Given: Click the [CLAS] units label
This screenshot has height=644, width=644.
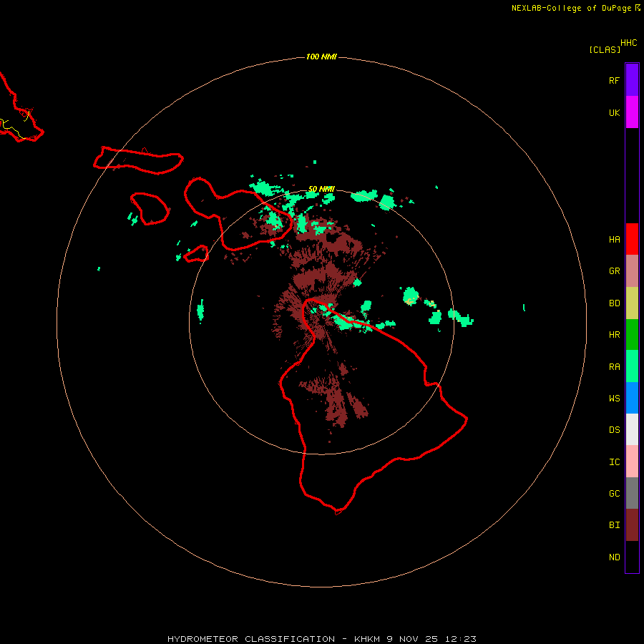Looking at the screenshot, I should 605,49.
